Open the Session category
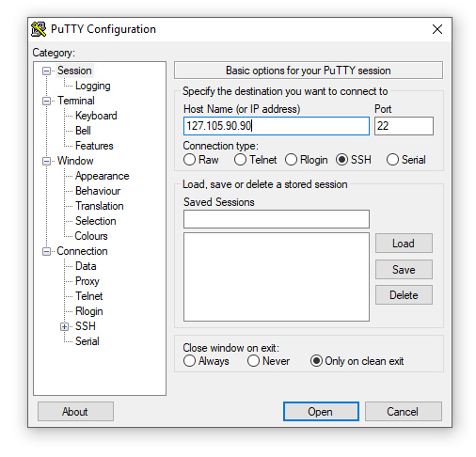 tap(74, 71)
